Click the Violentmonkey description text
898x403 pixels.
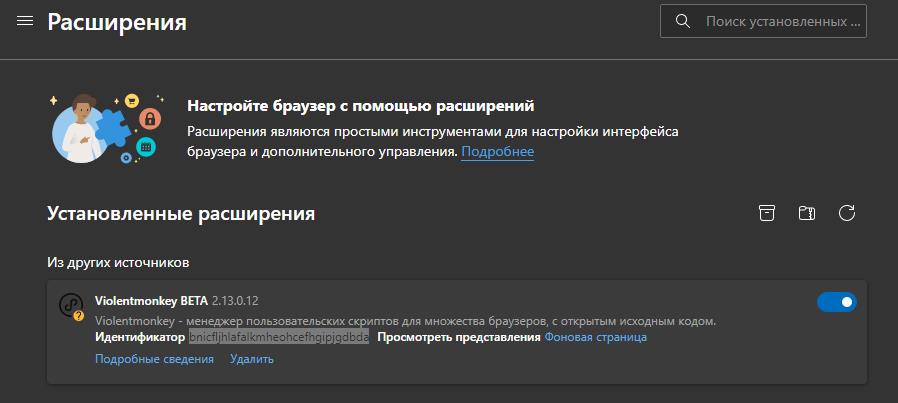click(405, 321)
